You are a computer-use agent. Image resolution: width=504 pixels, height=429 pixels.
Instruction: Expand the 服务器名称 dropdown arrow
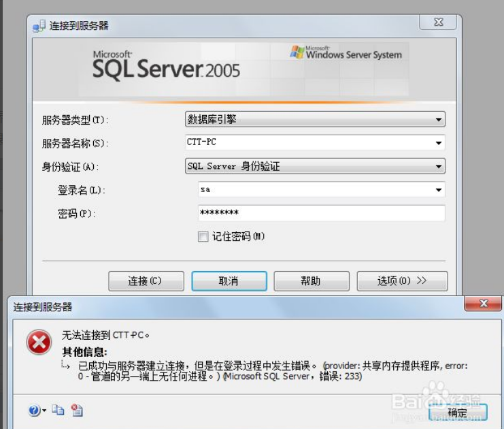click(x=439, y=142)
